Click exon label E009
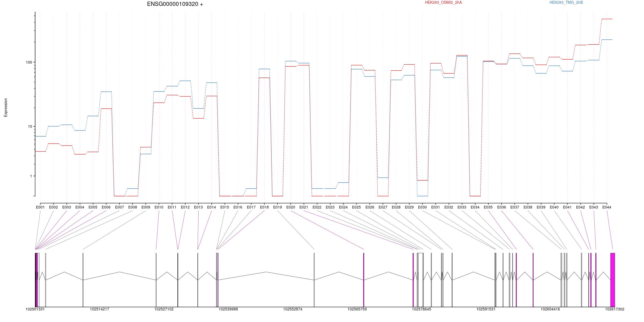Screen dimensions: 644x322 (x=146, y=207)
